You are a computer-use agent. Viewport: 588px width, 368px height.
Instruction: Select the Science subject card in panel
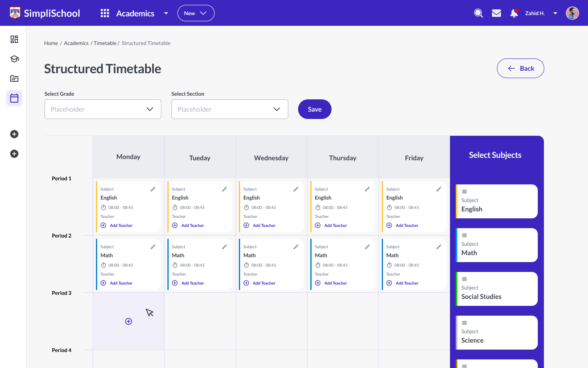click(497, 332)
